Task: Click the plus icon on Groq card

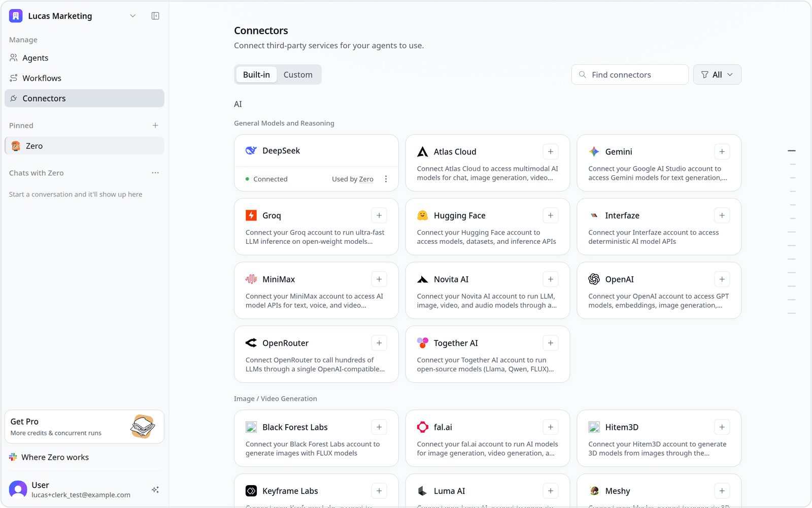Action: [x=379, y=215]
